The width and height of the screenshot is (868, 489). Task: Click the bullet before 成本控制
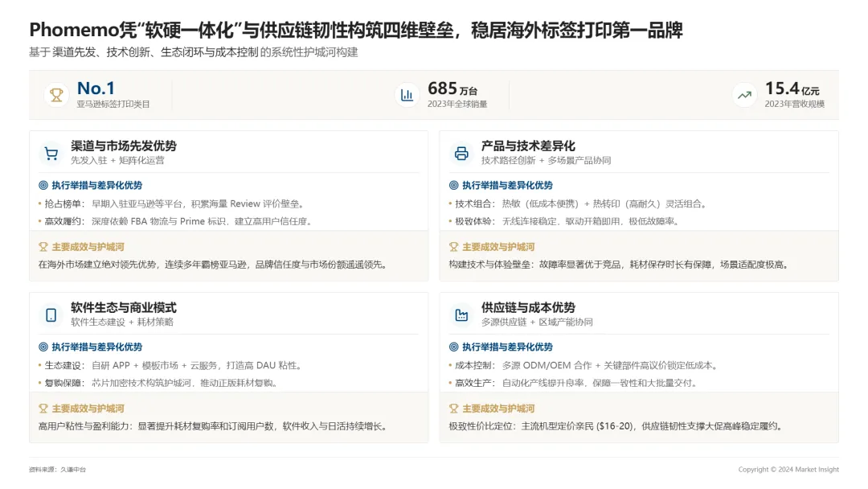(452, 365)
